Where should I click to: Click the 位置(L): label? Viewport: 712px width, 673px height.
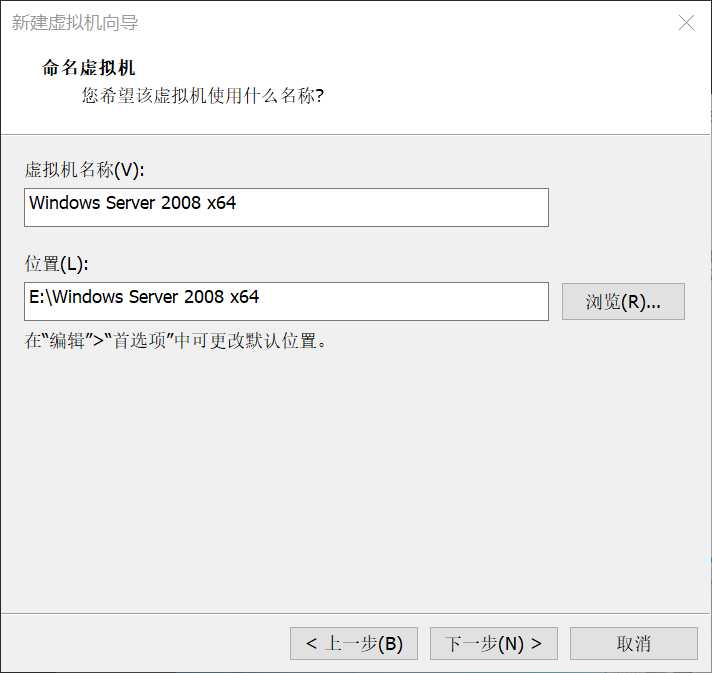coord(56,264)
